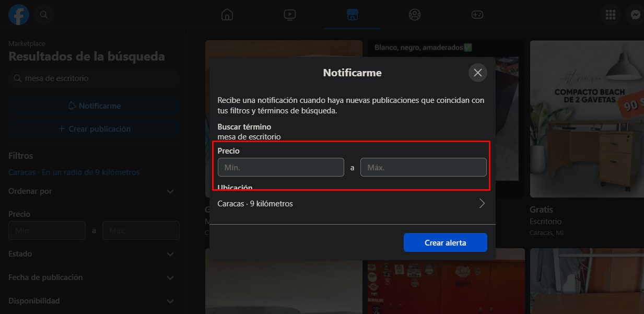Click the Gratis listing price text
The image size is (644, 314).
pos(541,210)
